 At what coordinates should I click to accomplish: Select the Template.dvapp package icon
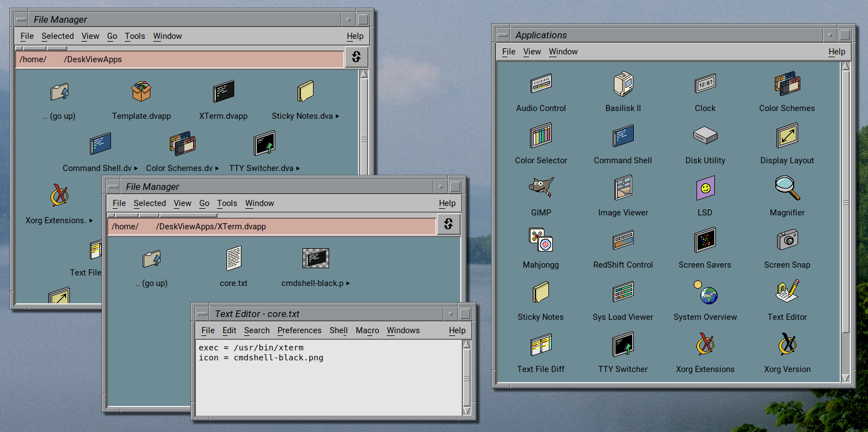(x=141, y=92)
